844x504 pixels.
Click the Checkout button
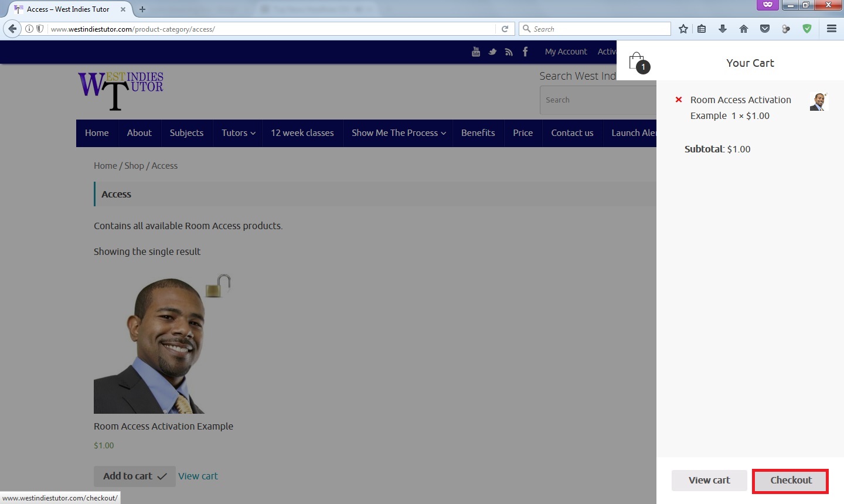click(791, 481)
